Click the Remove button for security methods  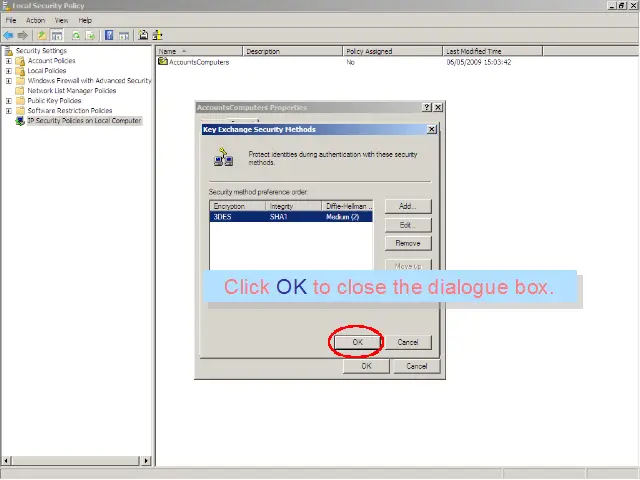coord(407,243)
